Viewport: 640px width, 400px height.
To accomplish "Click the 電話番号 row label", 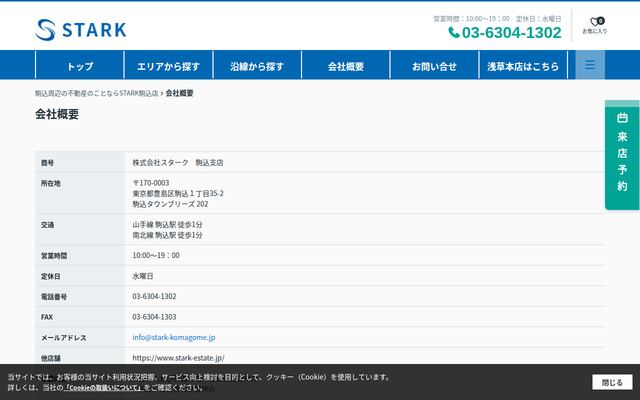I will 54,297.
